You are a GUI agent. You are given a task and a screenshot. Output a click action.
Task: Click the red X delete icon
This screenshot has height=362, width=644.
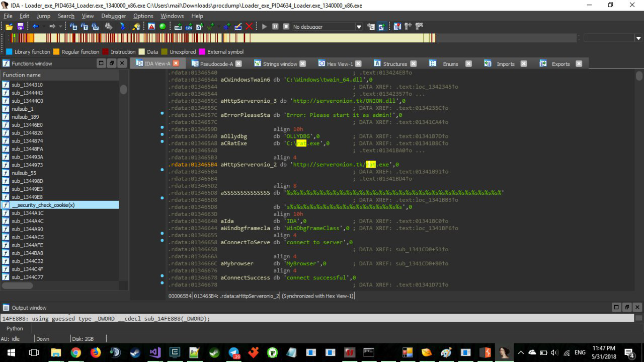tap(249, 27)
